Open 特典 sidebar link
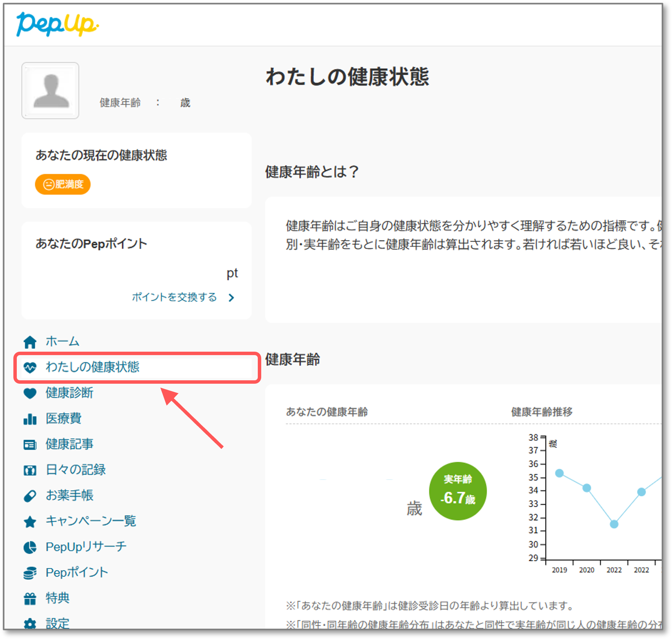The image size is (672, 639). (x=57, y=598)
